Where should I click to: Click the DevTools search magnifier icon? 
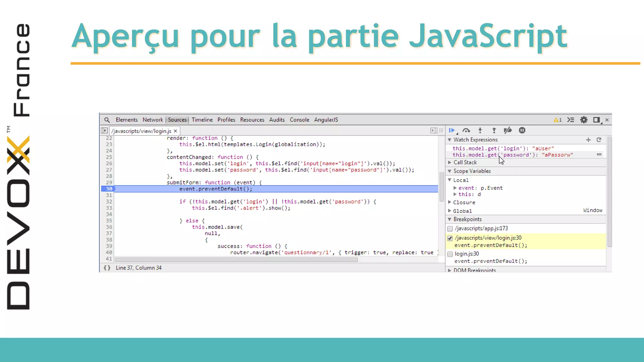pos(107,120)
